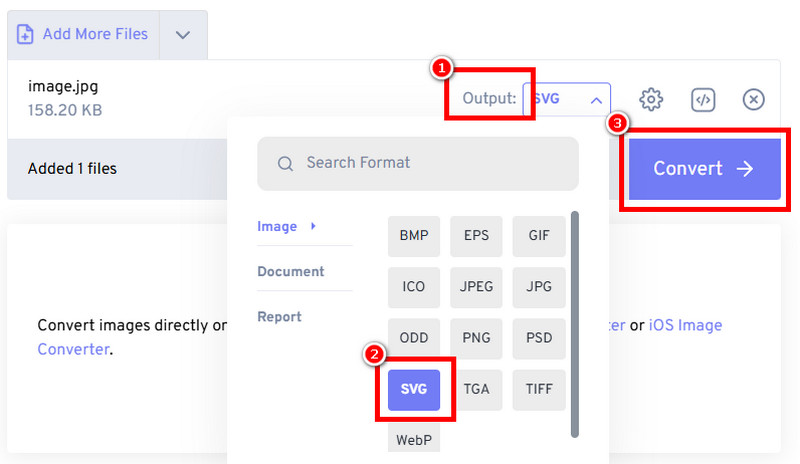Open the iOS Image Converter link
800x464 pixels.
click(685, 325)
